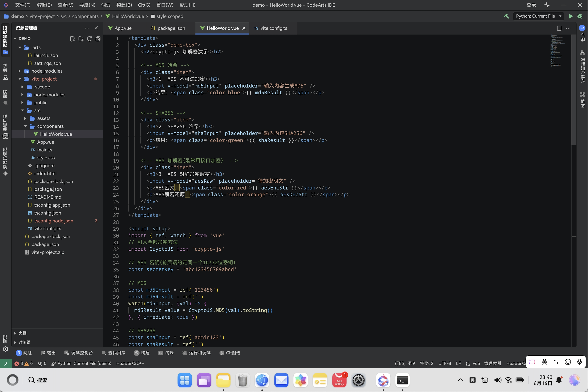Open the Extensions panel on right sidebar
This screenshot has height=392, width=588.
(582, 33)
